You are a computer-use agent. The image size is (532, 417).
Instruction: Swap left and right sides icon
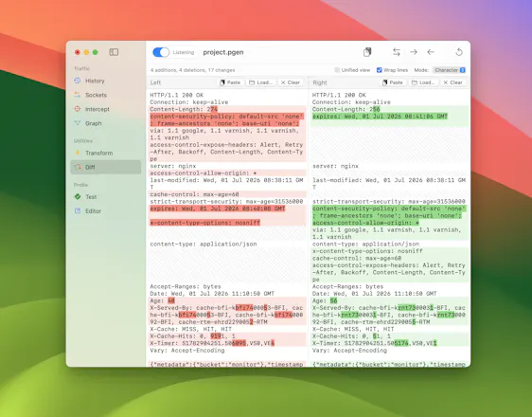397,52
